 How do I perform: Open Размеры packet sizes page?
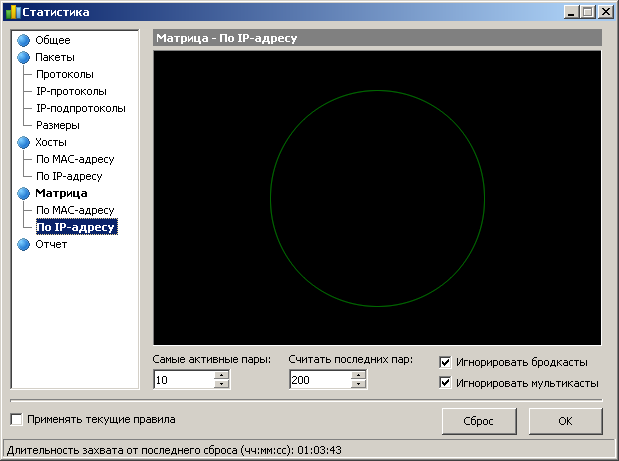58,125
